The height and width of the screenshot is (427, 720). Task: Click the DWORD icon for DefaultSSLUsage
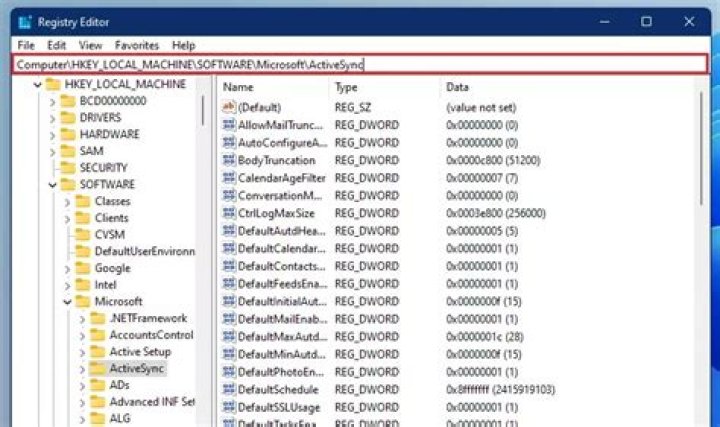[229, 407]
